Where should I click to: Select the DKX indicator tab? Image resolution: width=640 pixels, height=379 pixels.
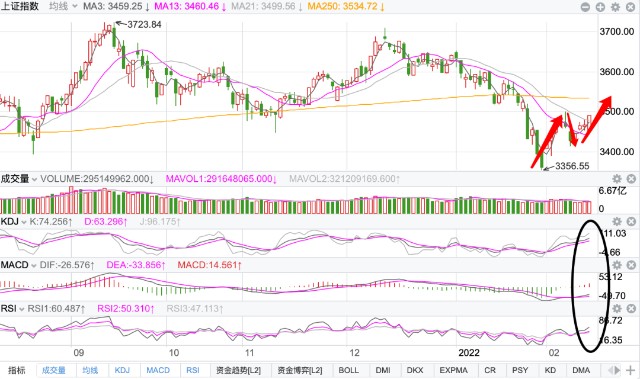(415, 370)
